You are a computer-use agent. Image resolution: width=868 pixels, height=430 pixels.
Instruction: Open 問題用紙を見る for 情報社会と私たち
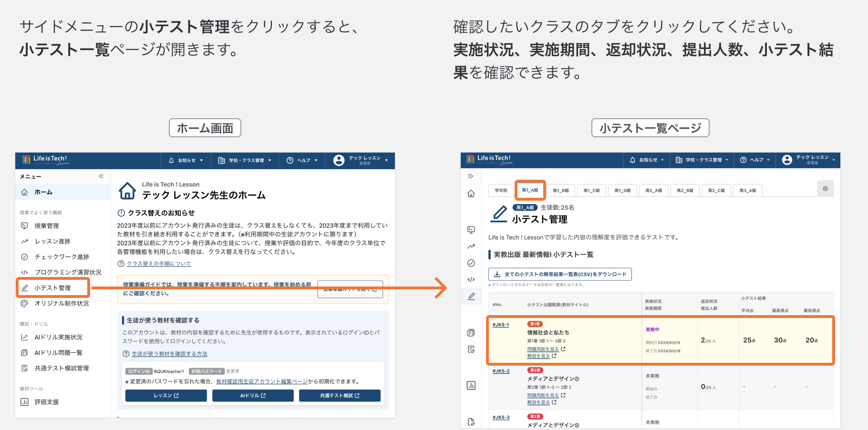543,349
